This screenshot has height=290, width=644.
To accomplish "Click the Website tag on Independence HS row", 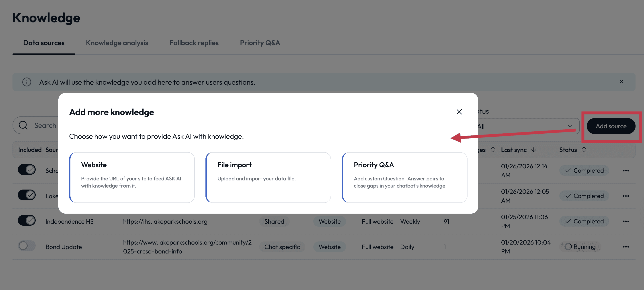I will 330,222.
